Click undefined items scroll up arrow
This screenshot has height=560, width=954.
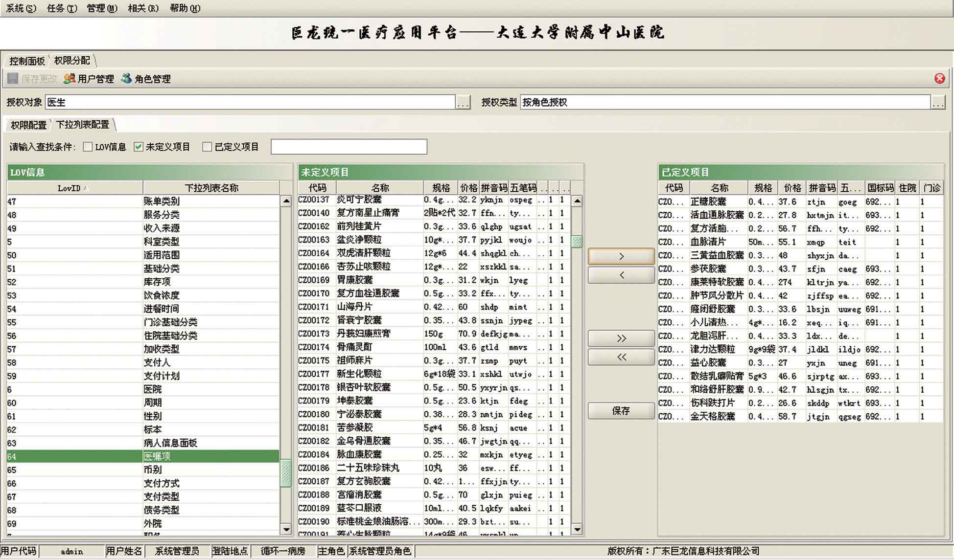pyautogui.click(x=577, y=201)
